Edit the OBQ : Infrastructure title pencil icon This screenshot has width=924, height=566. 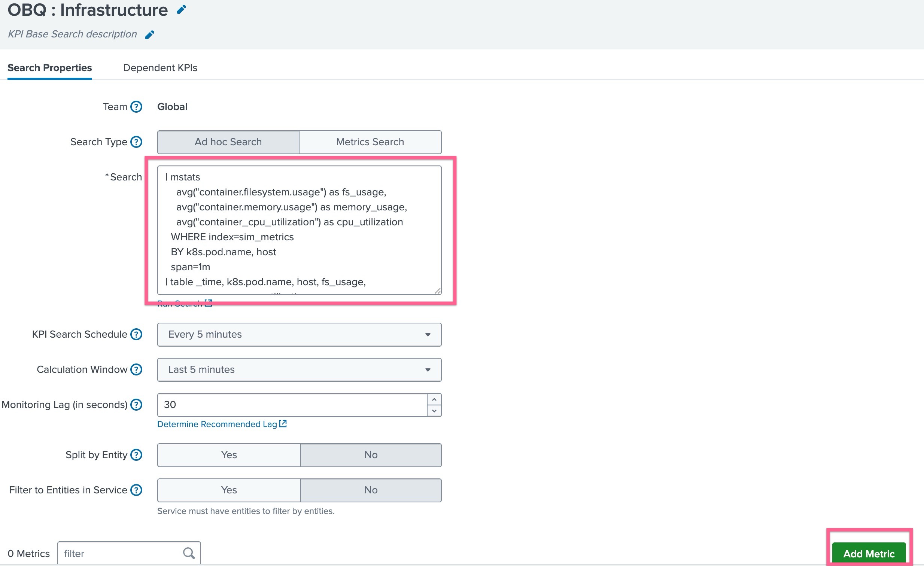[182, 9]
